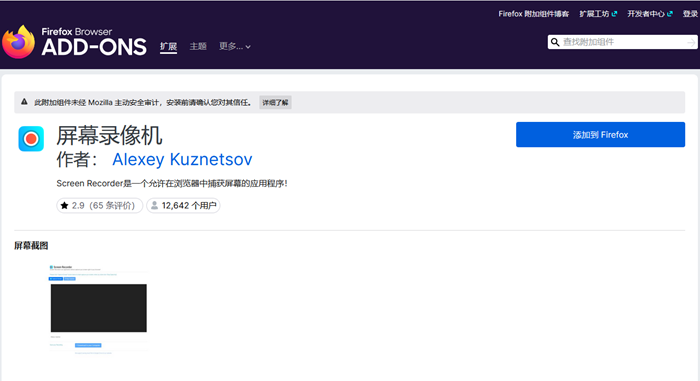The image size is (700, 381).
Task: Click the warning triangle icon in notice
Action: 25,102
